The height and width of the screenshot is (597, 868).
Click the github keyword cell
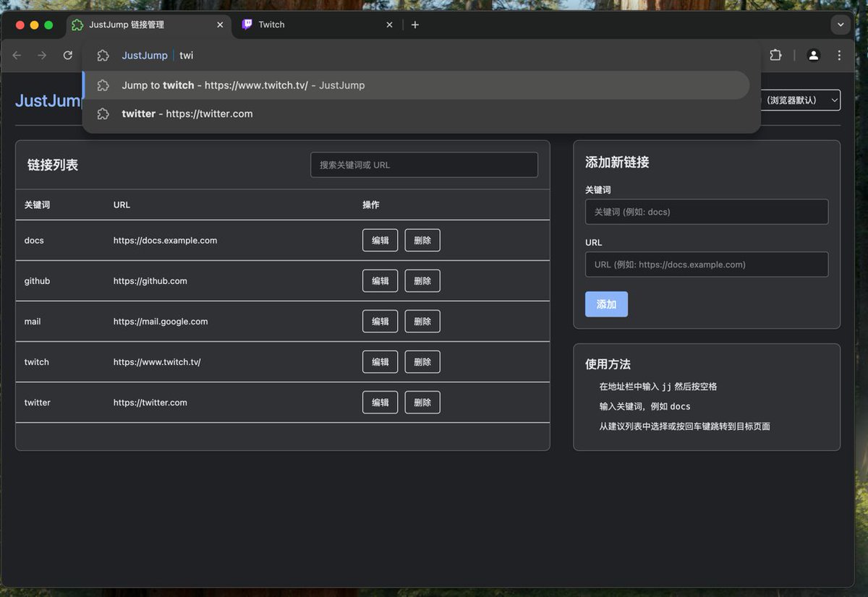pos(37,281)
